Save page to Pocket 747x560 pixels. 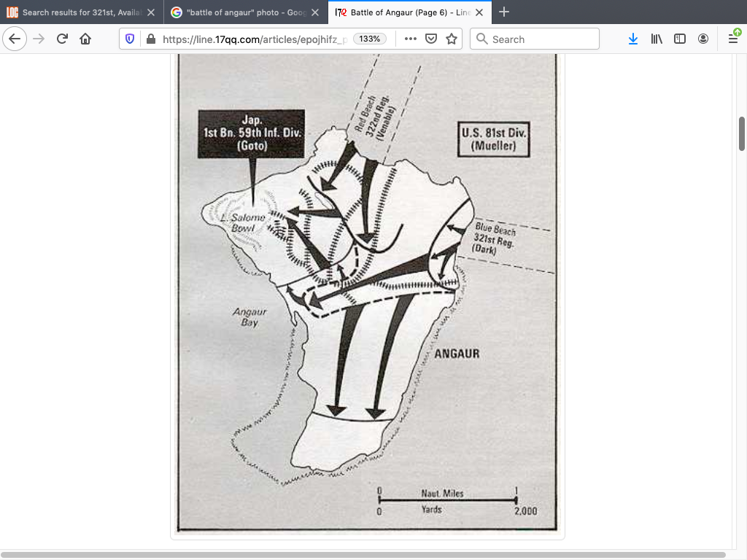[x=431, y=39]
